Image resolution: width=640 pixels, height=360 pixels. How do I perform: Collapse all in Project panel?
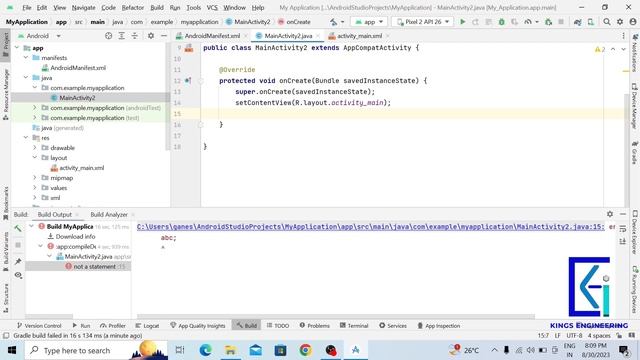[x=135, y=36]
